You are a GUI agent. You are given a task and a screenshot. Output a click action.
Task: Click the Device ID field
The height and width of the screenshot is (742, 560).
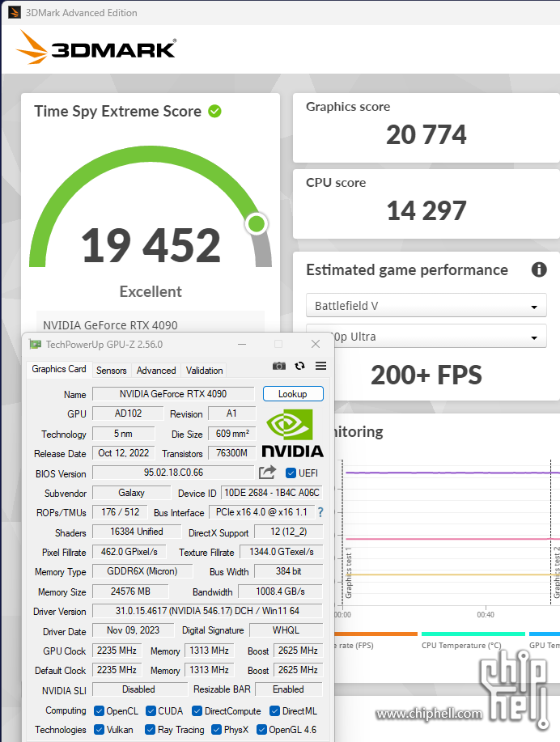pyautogui.click(x=272, y=493)
